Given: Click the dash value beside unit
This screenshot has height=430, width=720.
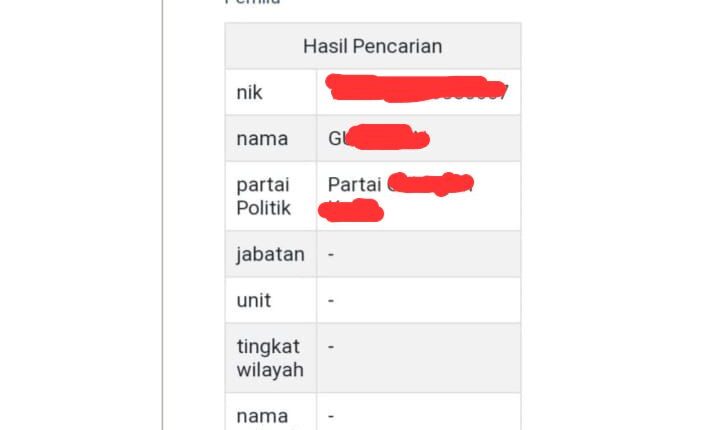Looking at the screenshot, I should pyautogui.click(x=331, y=300).
